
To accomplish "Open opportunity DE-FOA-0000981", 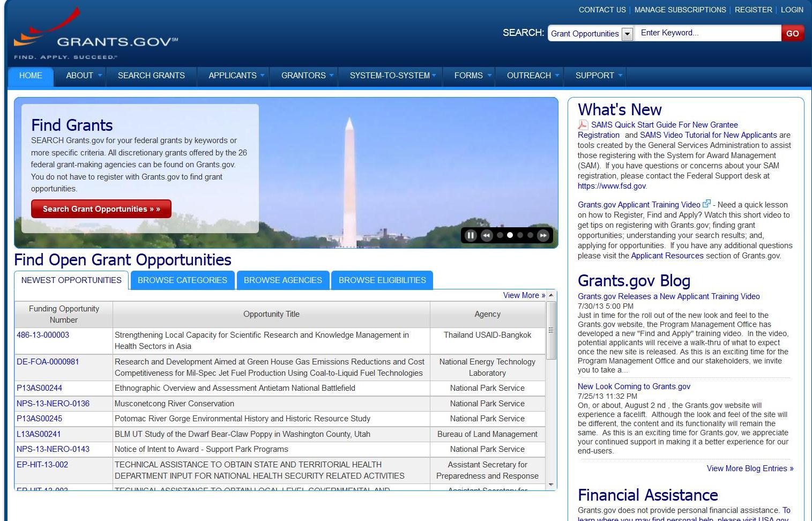I will [x=48, y=362].
